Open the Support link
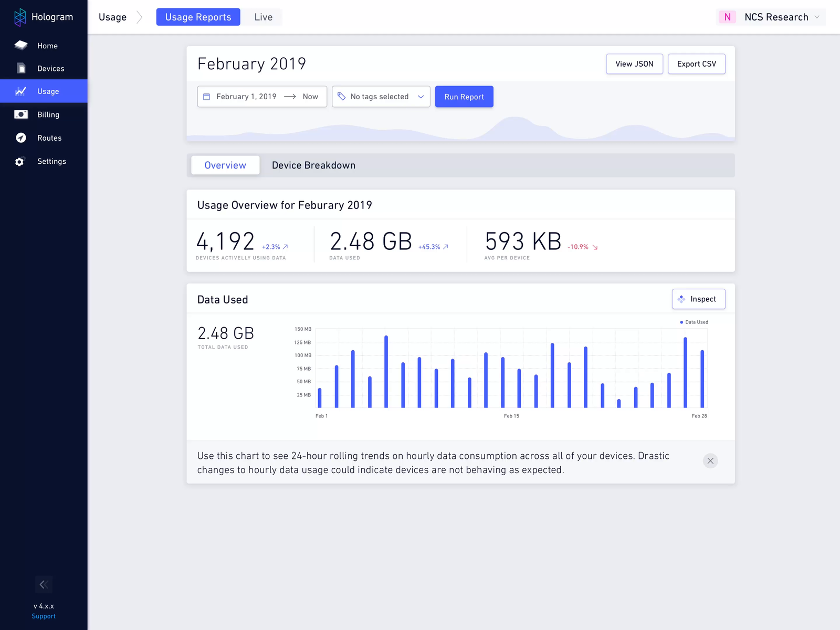 point(44,616)
